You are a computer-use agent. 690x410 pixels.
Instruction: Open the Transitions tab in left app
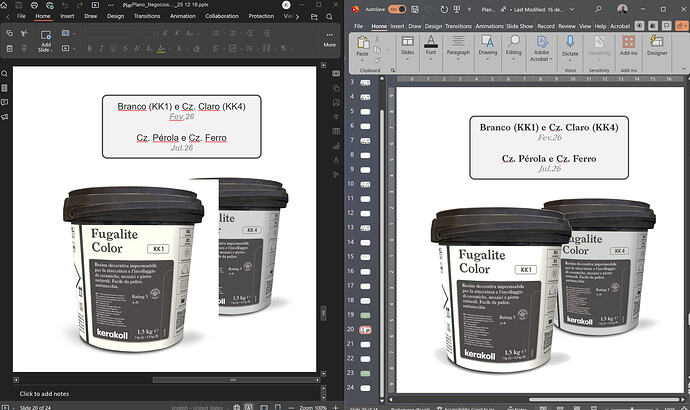[147, 16]
